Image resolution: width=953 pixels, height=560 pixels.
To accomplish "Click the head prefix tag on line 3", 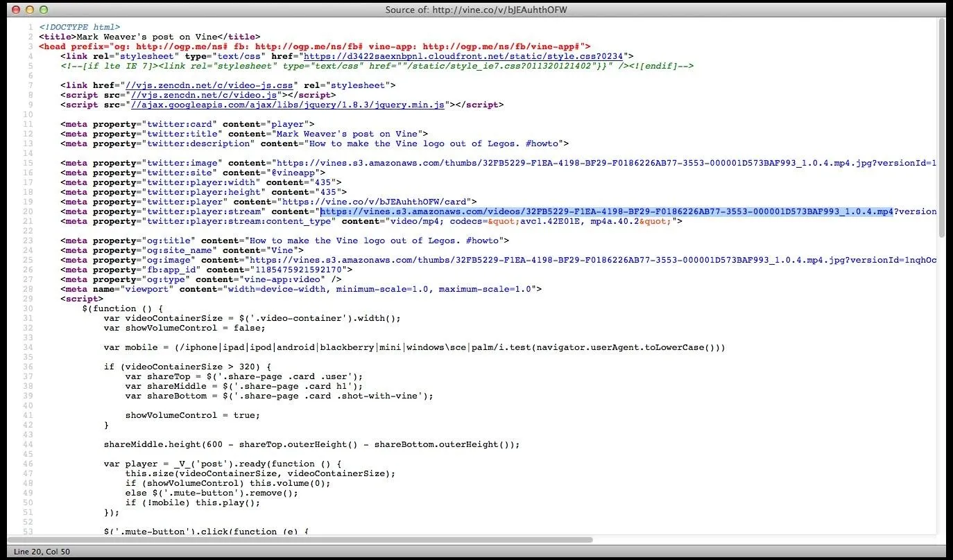I will click(315, 46).
